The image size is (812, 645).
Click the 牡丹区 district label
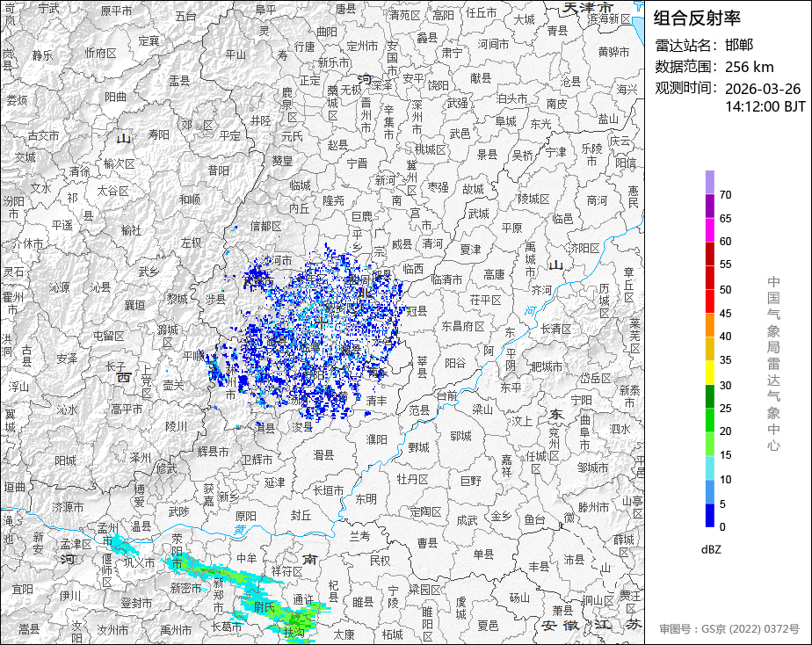tap(411, 479)
